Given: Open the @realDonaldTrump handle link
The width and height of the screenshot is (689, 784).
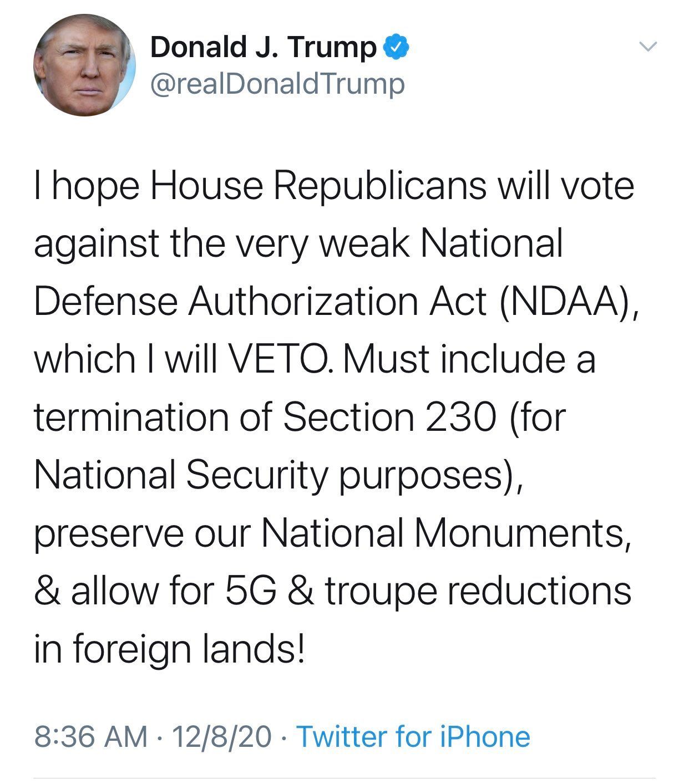Looking at the screenshot, I should (x=277, y=84).
